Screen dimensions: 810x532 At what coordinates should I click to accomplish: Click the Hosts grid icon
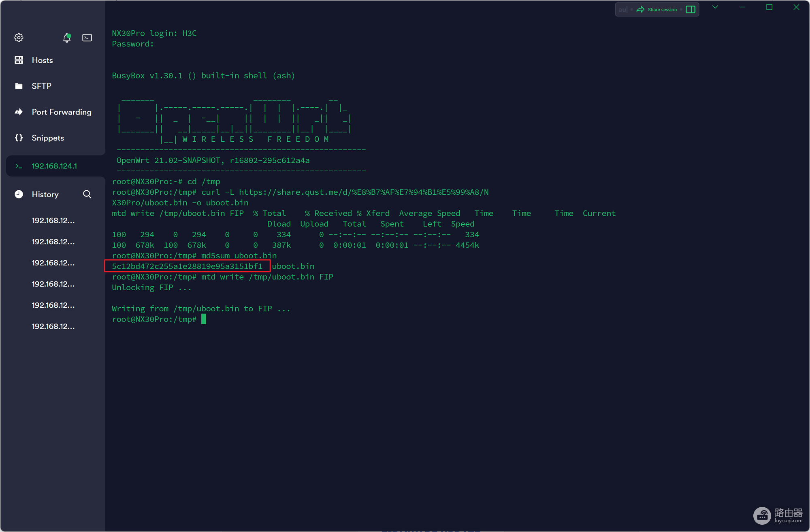point(19,60)
